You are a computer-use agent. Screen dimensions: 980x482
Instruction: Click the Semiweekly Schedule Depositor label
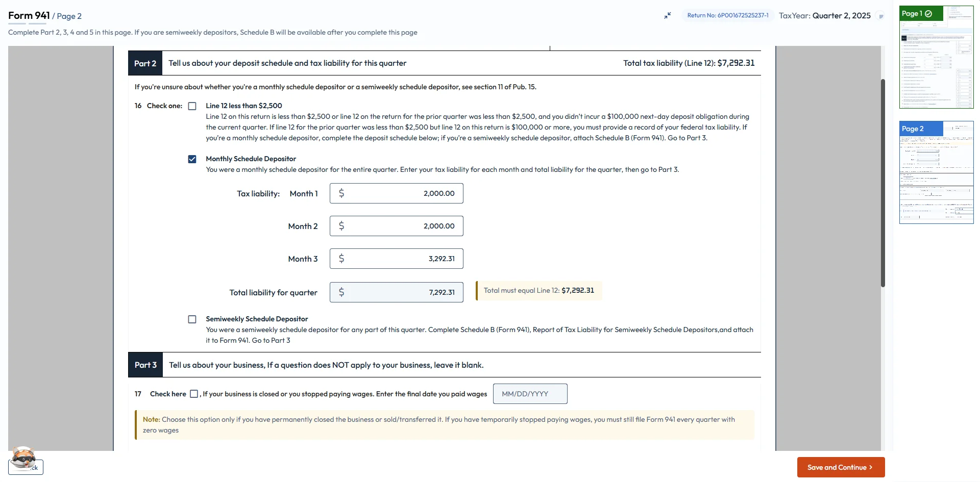coord(257,319)
